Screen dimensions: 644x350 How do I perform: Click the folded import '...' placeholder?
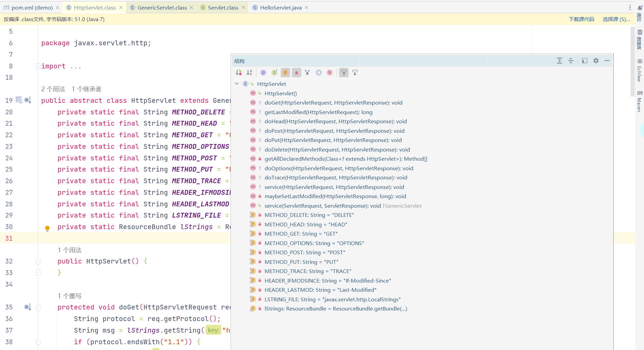coord(76,66)
